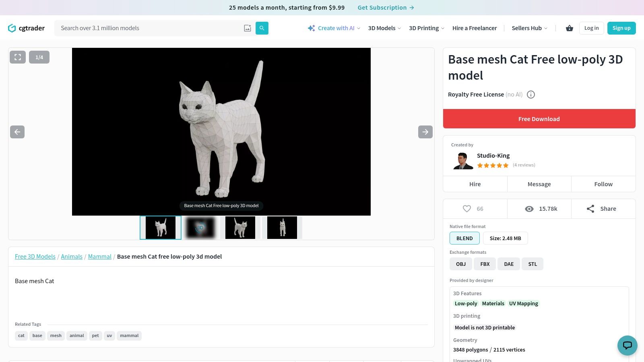
Task: Select FBX exchange format
Action: [485, 264]
